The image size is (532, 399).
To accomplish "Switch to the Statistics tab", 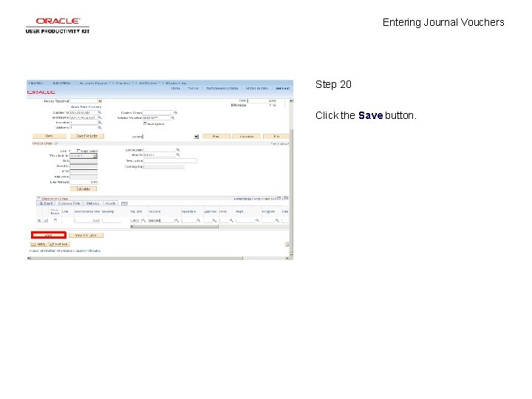I will pyautogui.click(x=92, y=203).
